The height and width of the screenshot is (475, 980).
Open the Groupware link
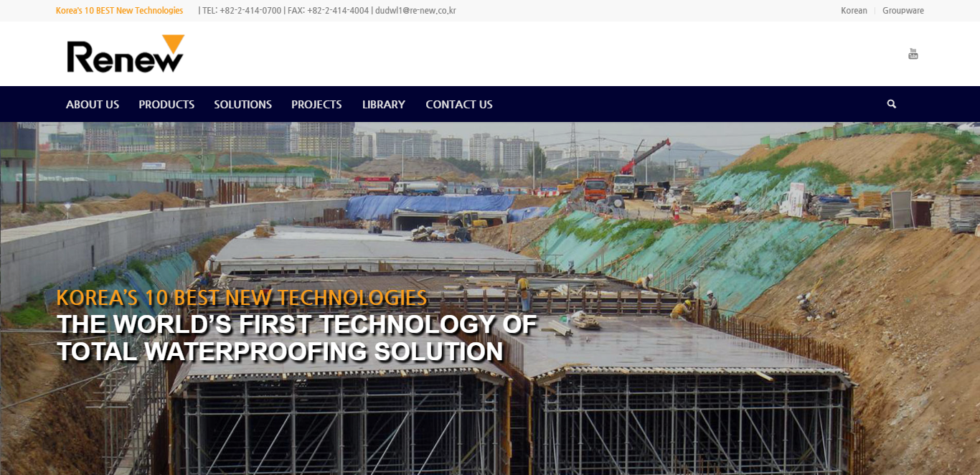(x=903, y=11)
